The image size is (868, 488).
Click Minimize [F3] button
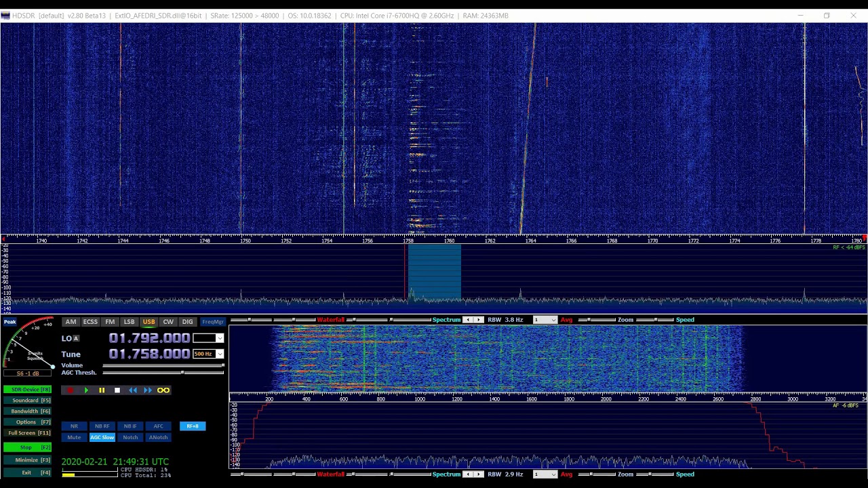tap(27, 460)
